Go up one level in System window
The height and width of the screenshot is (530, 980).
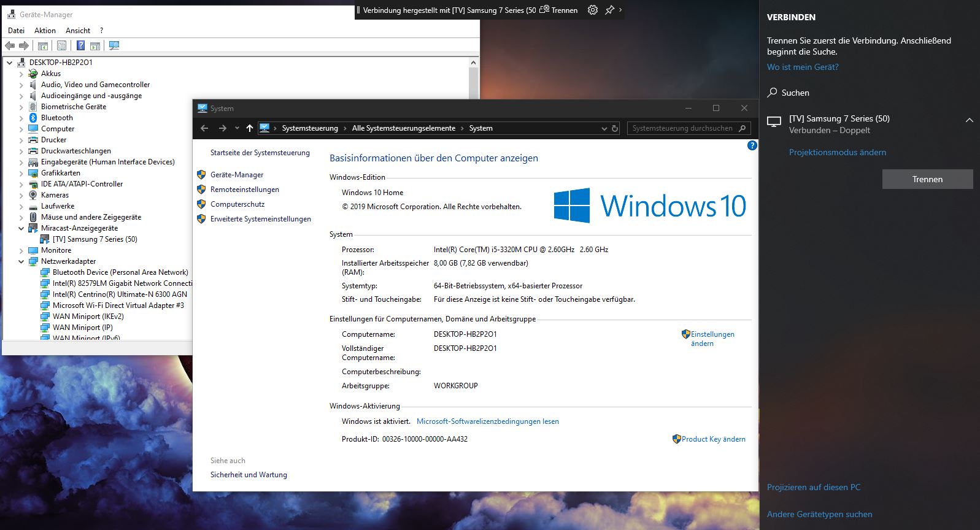pyautogui.click(x=249, y=128)
